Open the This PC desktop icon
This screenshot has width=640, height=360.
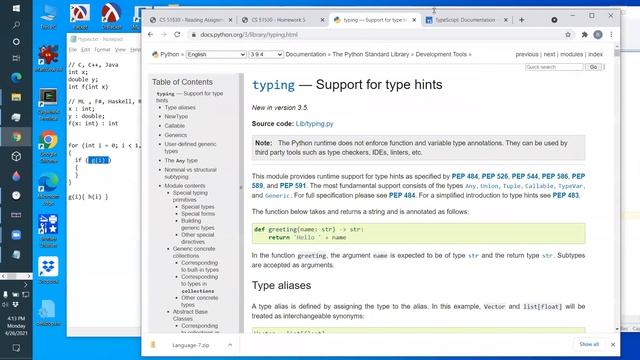pyautogui.click(x=49, y=16)
